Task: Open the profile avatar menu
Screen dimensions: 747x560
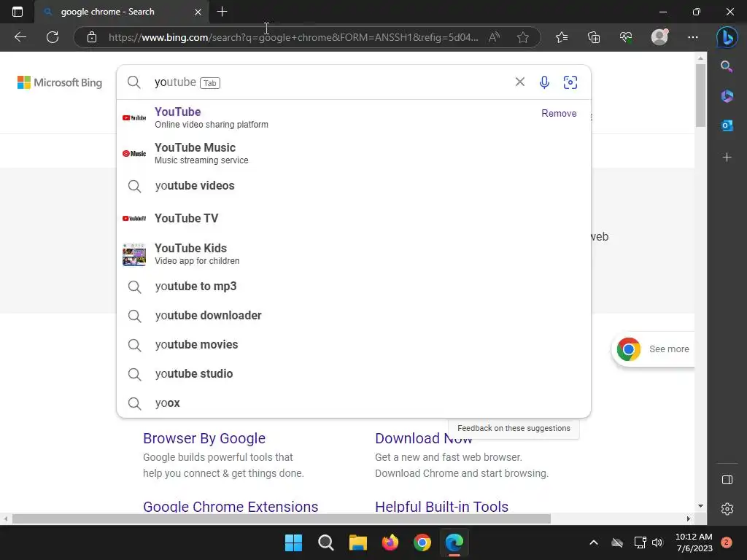Action: (x=659, y=37)
